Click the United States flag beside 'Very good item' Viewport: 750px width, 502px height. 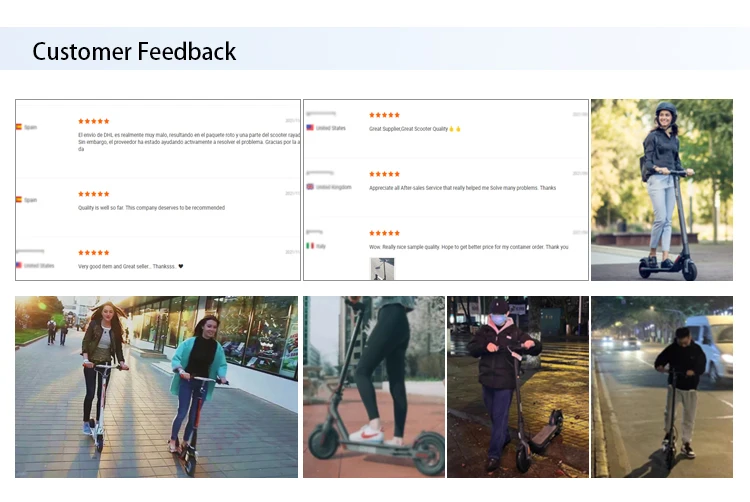(x=19, y=265)
